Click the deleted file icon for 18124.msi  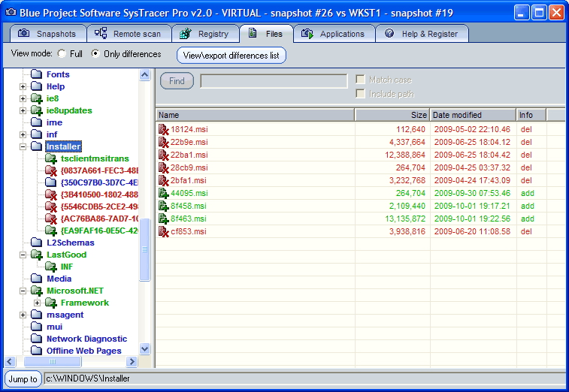point(163,129)
